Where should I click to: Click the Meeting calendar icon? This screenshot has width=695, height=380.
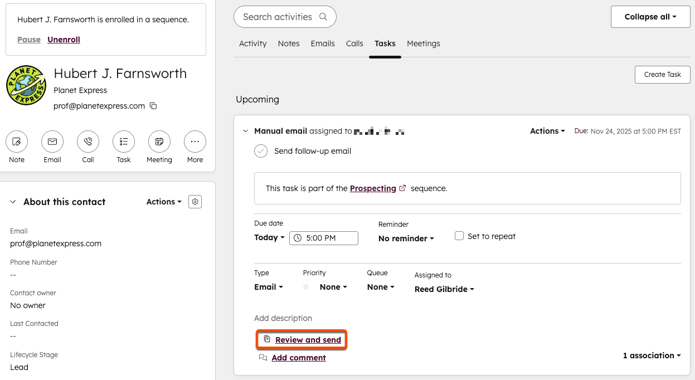(x=159, y=141)
